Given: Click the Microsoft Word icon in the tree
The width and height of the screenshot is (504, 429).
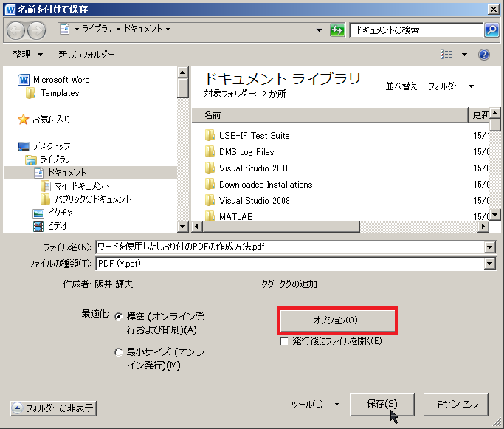Looking at the screenshot, I should click(x=24, y=80).
